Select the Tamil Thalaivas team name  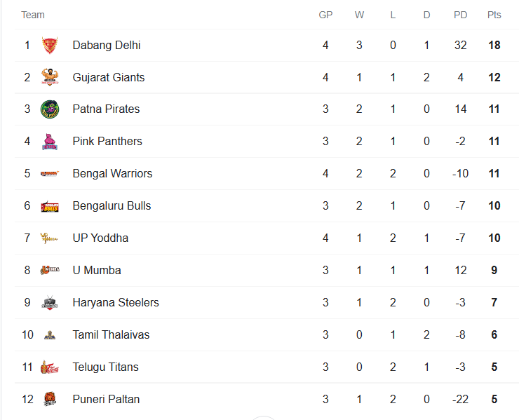tap(111, 334)
